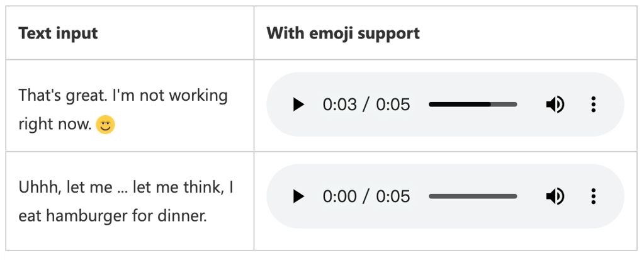Open three-dot options menu of second audio player
Screen dimensions: 644x260
(593, 196)
